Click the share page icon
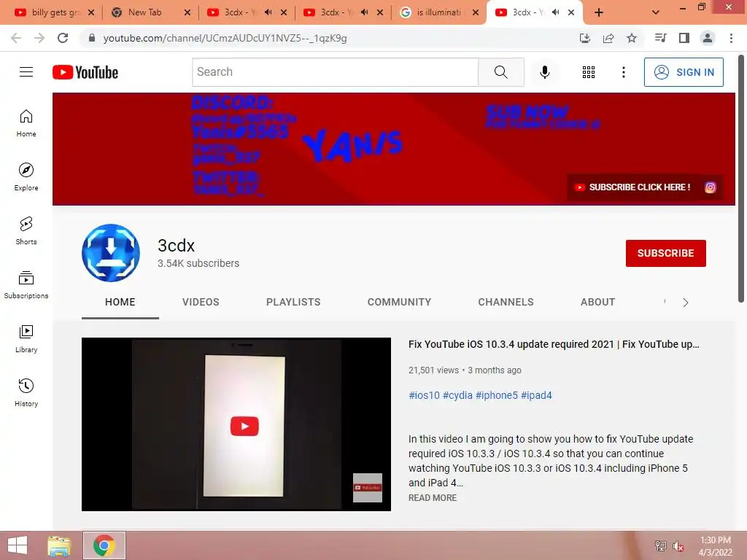Viewport: 747px width, 560px height. click(x=608, y=38)
